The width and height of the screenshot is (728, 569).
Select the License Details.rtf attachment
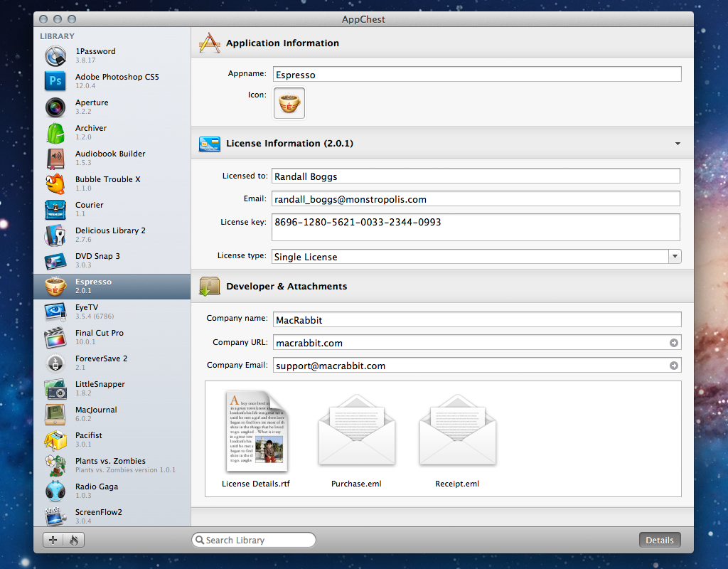pyautogui.click(x=256, y=439)
